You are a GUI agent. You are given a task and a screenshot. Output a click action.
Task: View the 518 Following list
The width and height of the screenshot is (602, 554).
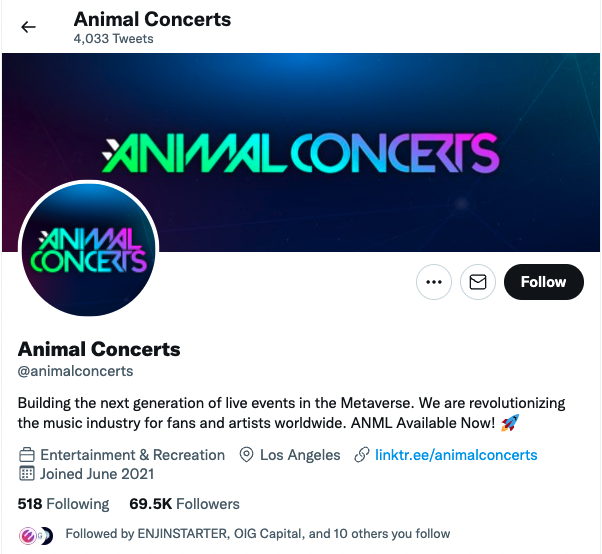[64, 503]
